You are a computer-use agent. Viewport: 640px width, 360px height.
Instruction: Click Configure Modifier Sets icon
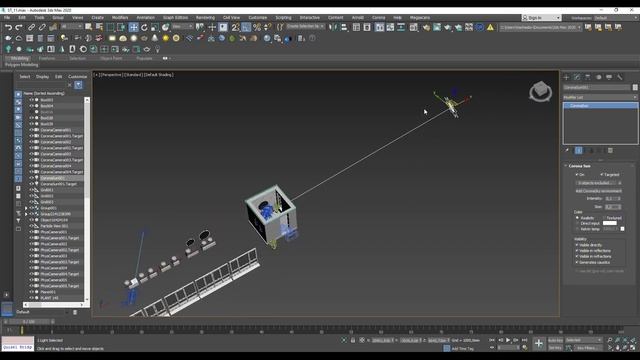(610, 151)
